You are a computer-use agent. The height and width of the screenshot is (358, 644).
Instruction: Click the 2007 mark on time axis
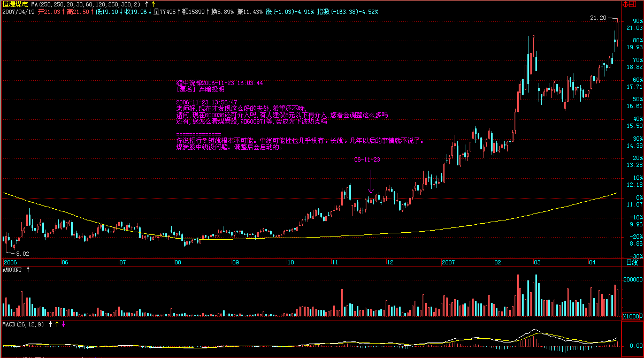point(448,263)
